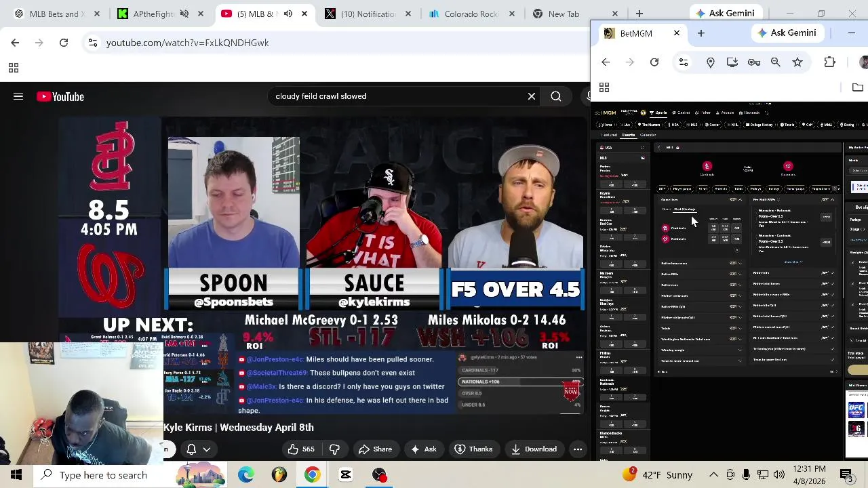
Task: Go to the YouTube home logo
Action: [x=60, y=97]
